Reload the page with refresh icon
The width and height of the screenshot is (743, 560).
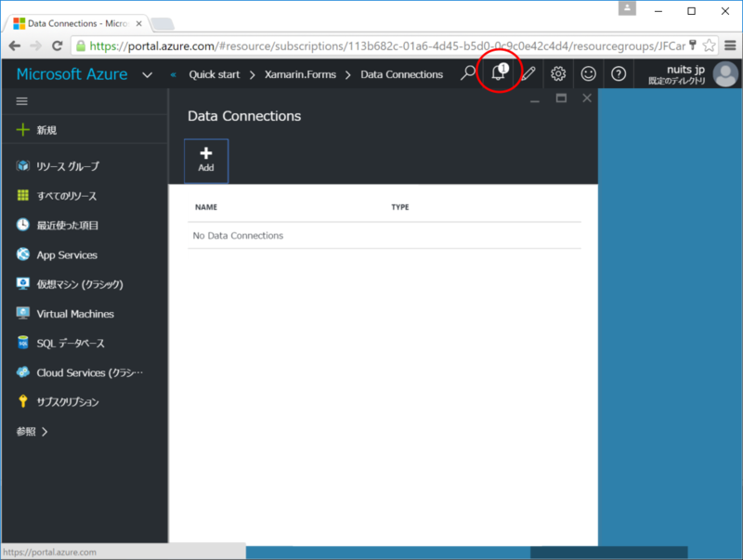(58, 46)
